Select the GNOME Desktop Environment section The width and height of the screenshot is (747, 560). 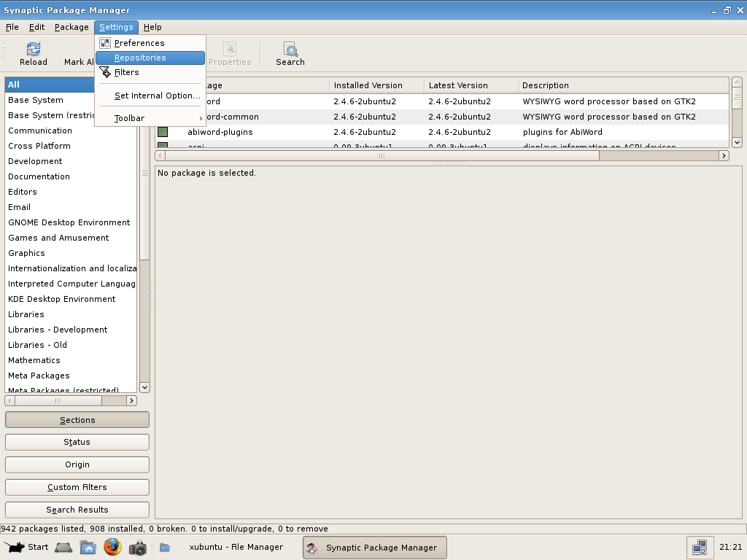pos(69,222)
